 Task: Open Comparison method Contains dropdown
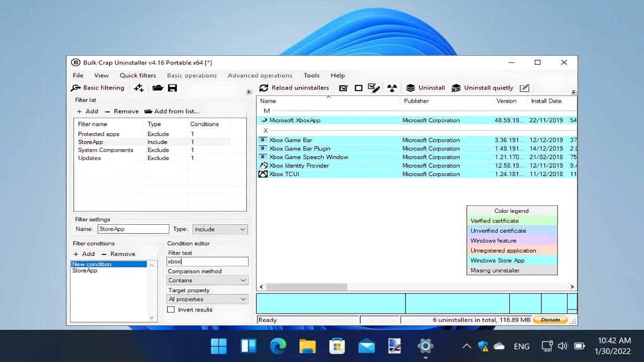(207, 280)
